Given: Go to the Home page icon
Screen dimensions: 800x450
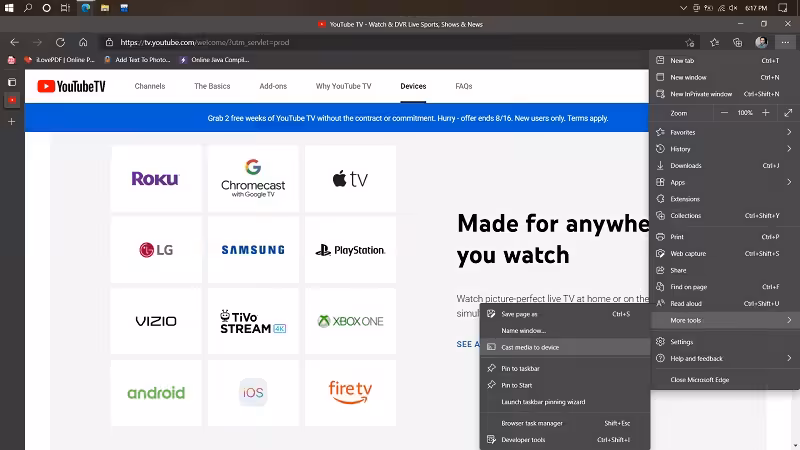Looking at the screenshot, I should (x=83, y=42).
